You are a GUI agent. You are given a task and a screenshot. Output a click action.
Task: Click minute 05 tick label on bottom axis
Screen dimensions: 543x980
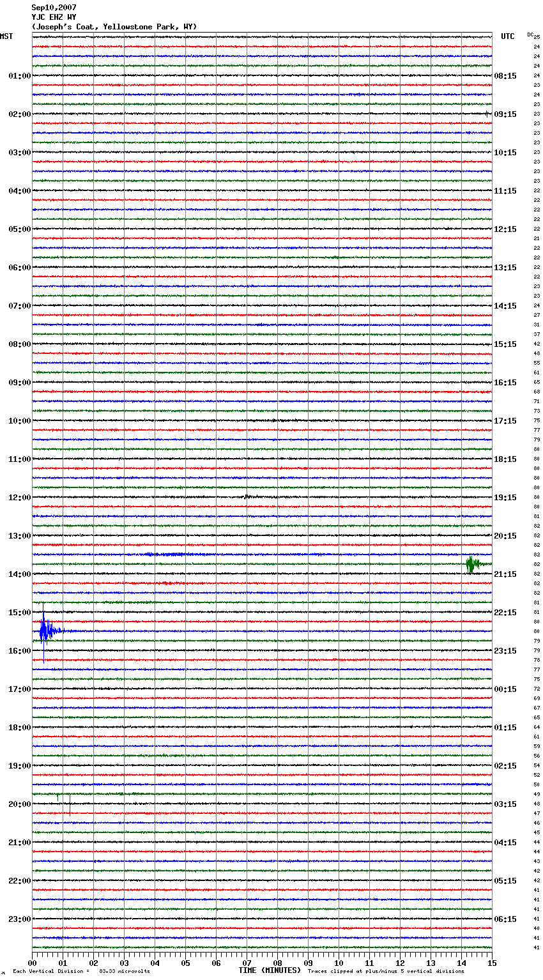point(185,963)
